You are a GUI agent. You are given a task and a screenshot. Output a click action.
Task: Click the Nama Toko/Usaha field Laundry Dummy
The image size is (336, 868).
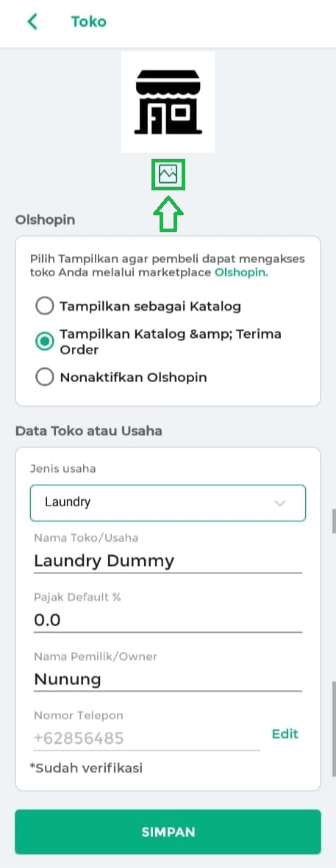168,561
